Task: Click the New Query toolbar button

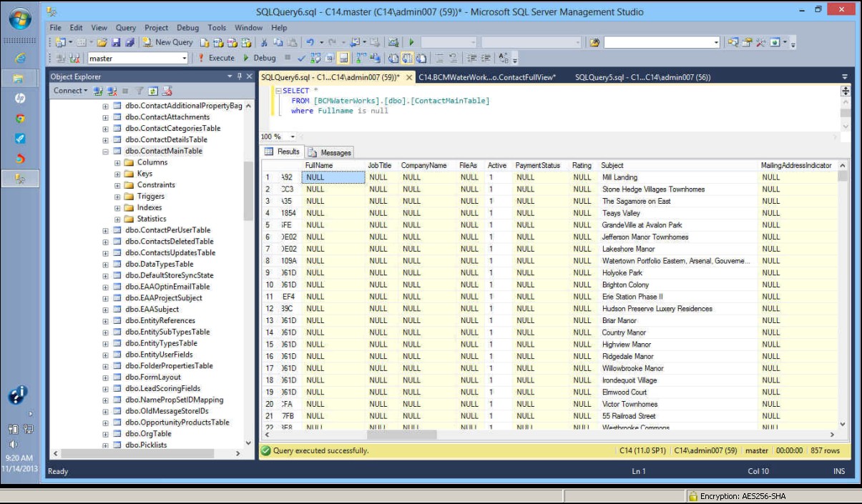Action: point(167,42)
